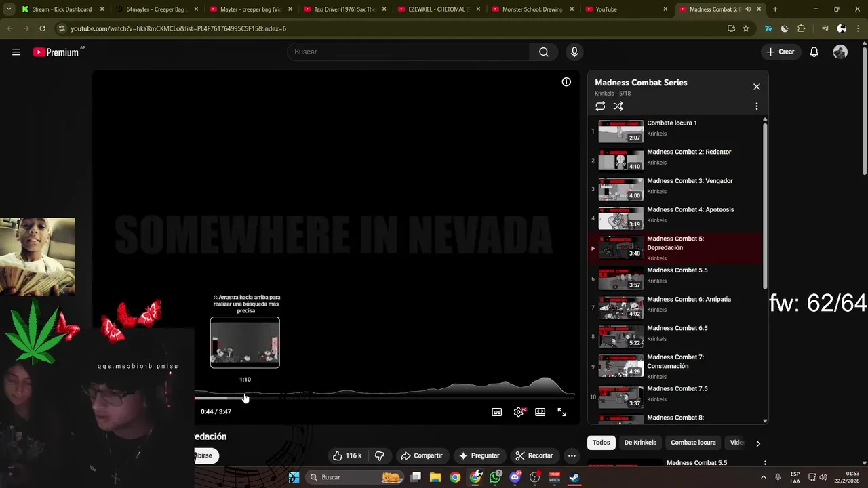This screenshot has height=488, width=868.
Task: Play Madness Combat 4: Apoteosis
Action: pyautogui.click(x=675, y=218)
